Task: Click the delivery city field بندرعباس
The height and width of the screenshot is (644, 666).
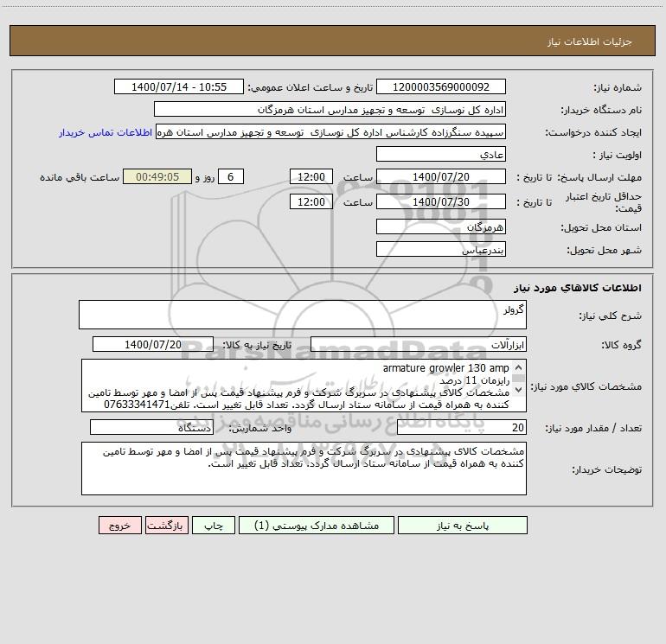Action: pos(441,249)
